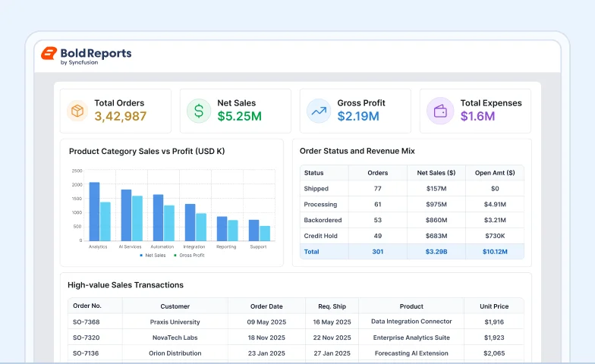The height and width of the screenshot is (364, 595).
Task: Click the Backordered net sales $860M
Action: click(436, 220)
